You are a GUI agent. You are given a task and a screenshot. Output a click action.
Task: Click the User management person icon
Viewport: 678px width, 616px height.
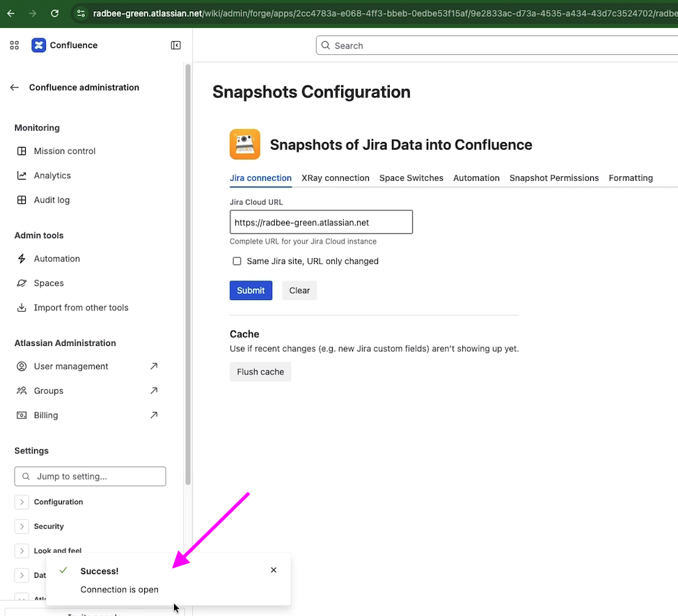point(22,366)
